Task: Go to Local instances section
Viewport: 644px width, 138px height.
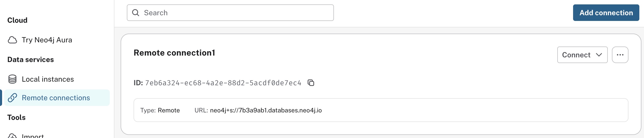Action: pos(48,79)
